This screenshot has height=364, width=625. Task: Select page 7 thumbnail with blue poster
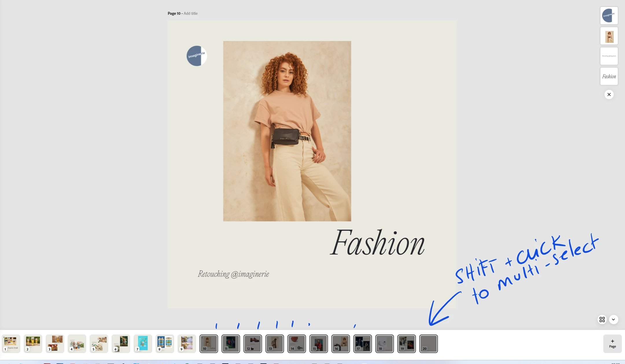tap(143, 343)
